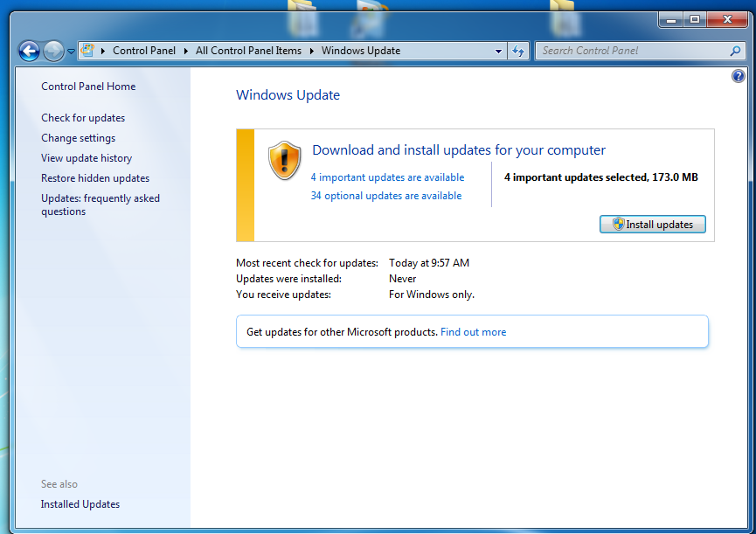Click Check for updates
The width and height of the screenshot is (756, 534).
tap(83, 118)
